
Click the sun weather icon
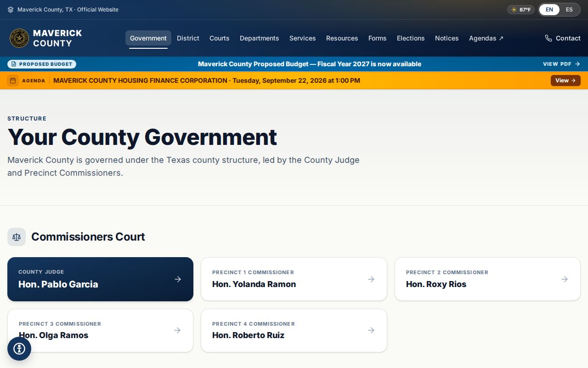514,10
